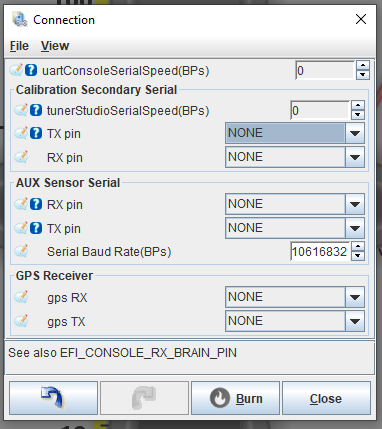Decrease the uartConsoleSerialSpeed value using the down arrow
382x429 pixels.
(363, 75)
